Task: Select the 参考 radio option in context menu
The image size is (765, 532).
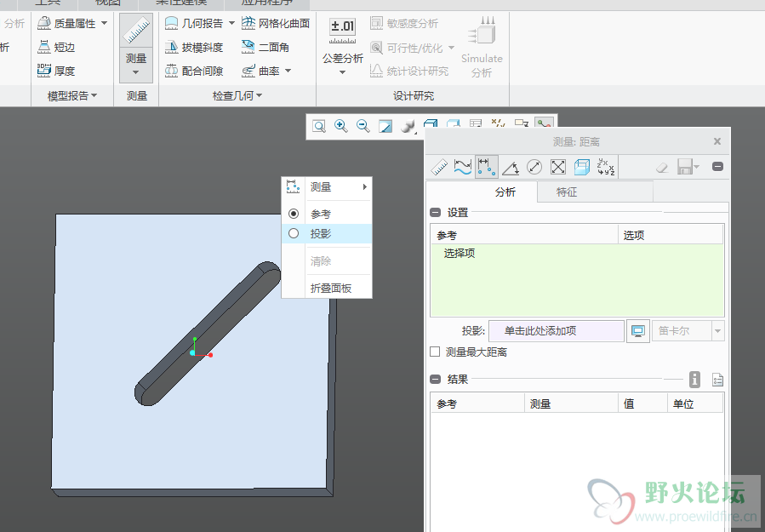Action: (294, 214)
